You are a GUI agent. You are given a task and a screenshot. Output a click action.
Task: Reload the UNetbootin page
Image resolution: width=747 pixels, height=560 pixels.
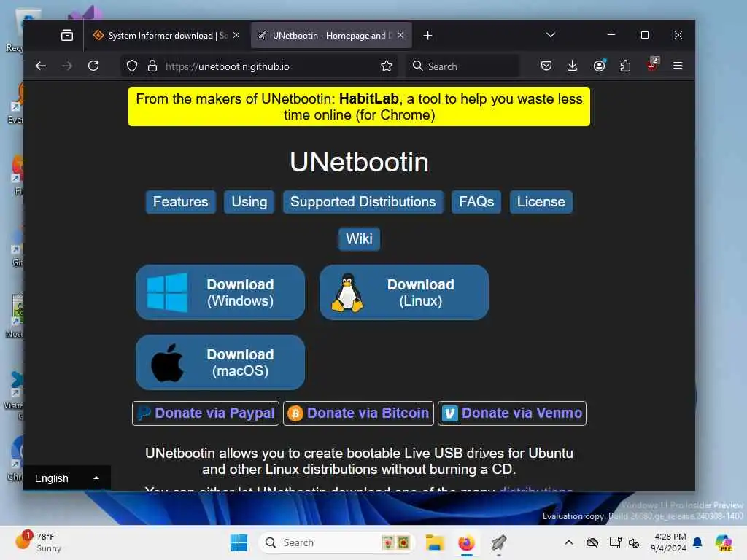click(x=93, y=66)
